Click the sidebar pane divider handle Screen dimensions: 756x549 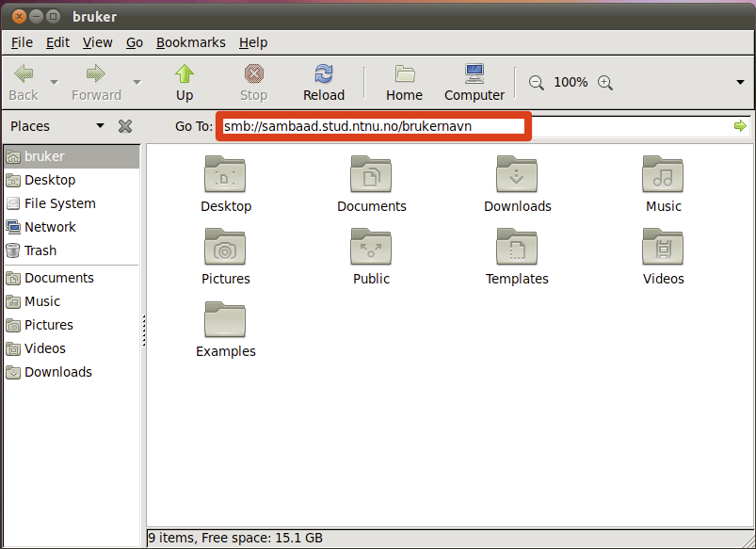pos(144,331)
